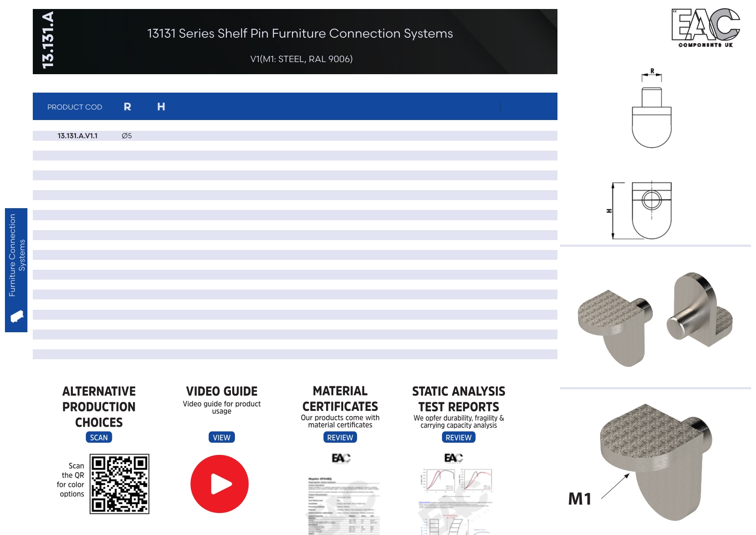Click the STATIC ANALYSIS TEST REPORTS heading
This screenshot has height=535, width=756.
pos(459,399)
